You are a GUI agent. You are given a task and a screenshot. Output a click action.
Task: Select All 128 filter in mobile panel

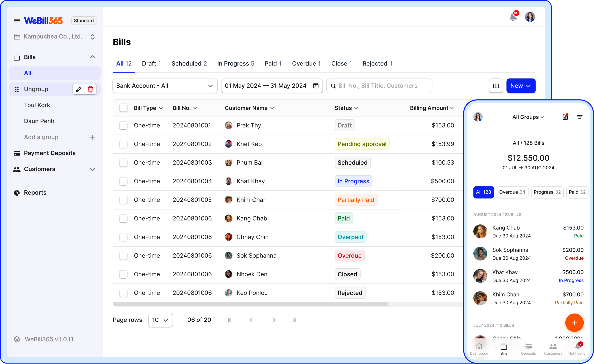pyautogui.click(x=483, y=192)
